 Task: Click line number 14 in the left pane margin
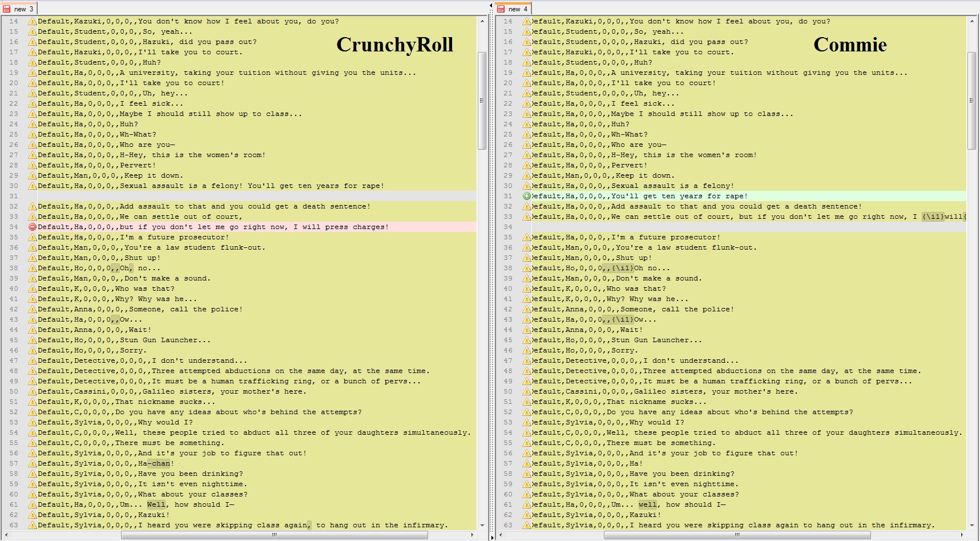14,21
